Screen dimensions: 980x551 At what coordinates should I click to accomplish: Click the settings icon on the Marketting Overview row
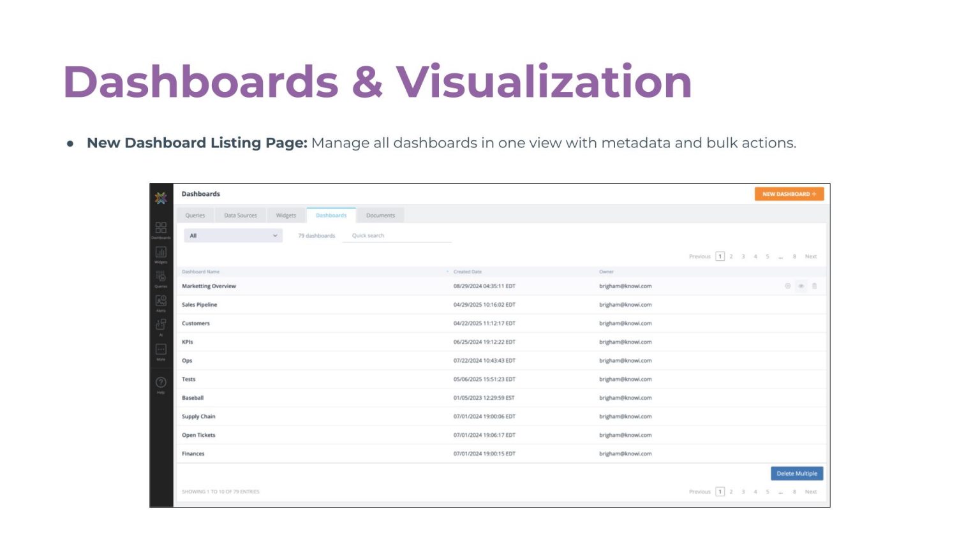(x=787, y=286)
